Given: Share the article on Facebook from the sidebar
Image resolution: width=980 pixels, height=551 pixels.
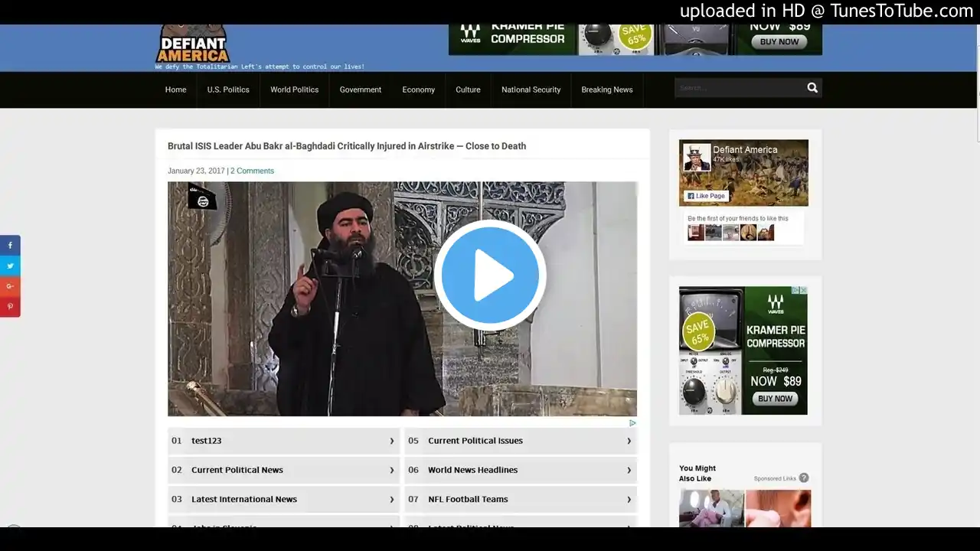Looking at the screenshot, I should 10,246.
